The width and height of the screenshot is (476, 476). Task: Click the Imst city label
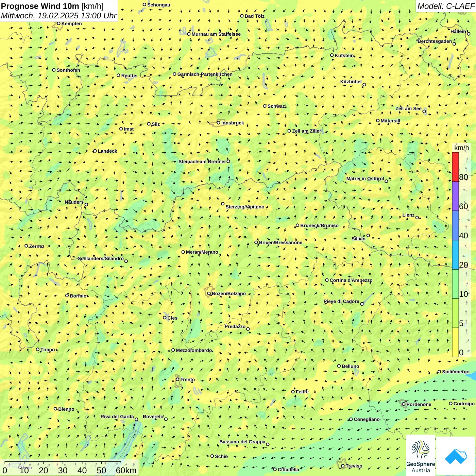tap(129, 129)
